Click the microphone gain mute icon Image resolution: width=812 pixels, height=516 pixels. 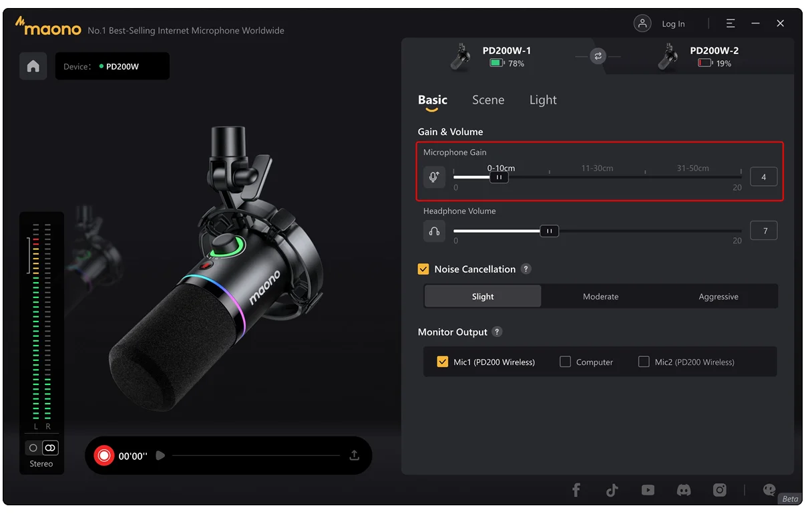[x=434, y=177]
